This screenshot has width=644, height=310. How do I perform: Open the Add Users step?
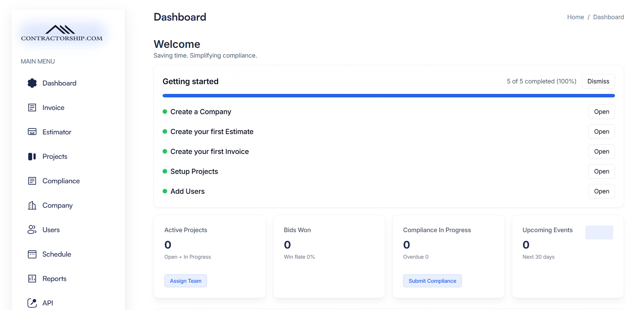(x=601, y=191)
